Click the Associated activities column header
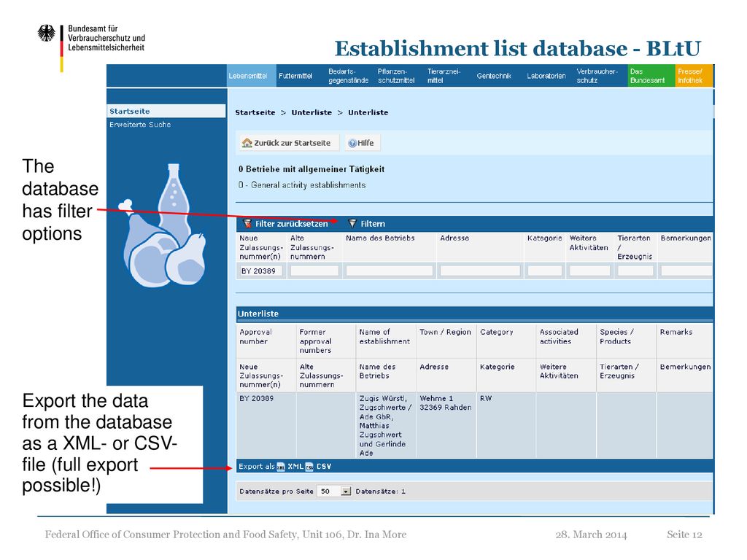Viewport: 747px width, 560px height. coord(566,341)
